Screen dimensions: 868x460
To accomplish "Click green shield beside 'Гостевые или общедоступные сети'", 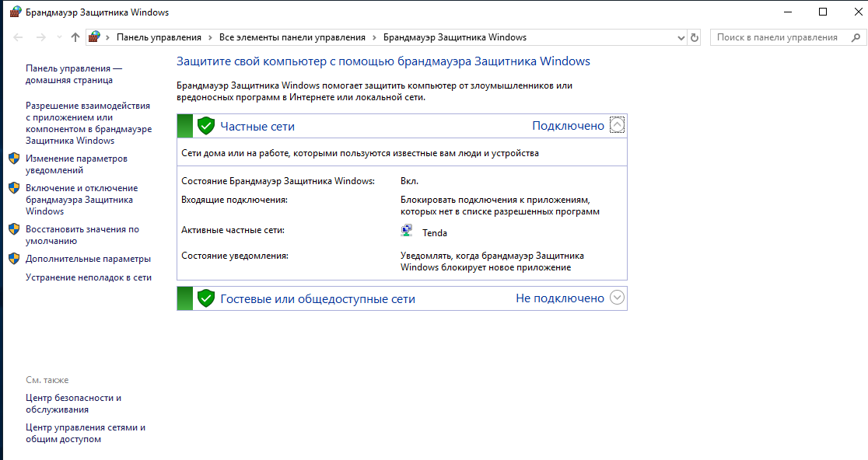I will (206, 298).
